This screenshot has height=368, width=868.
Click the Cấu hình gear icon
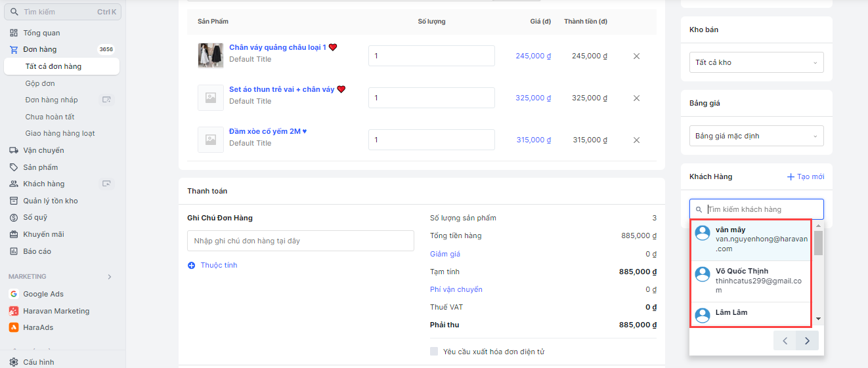[x=14, y=362]
